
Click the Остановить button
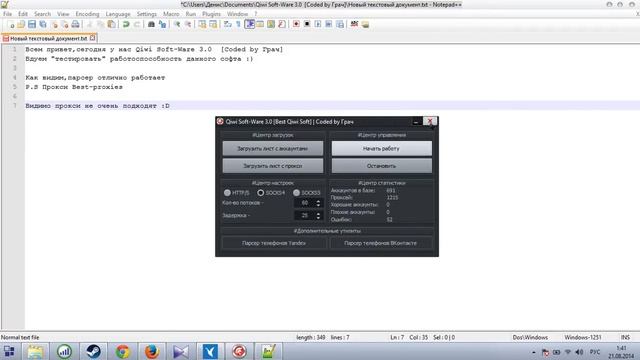(381, 166)
